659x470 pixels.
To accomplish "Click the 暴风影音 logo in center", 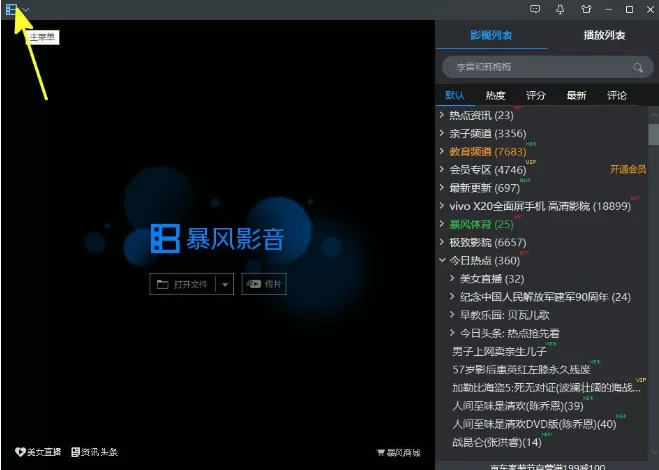I will pyautogui.click(x=217, y=238).
